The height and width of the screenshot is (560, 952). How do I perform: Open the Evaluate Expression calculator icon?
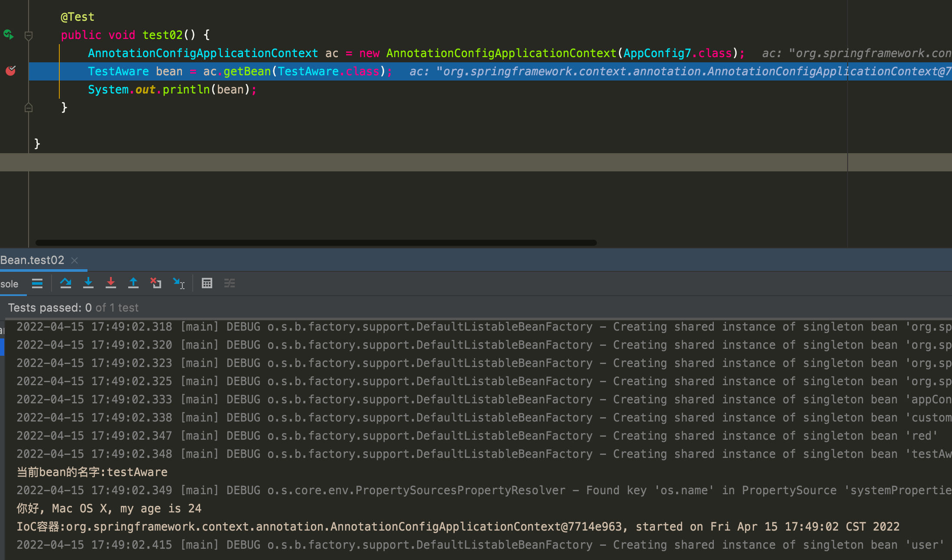point(207,283)
